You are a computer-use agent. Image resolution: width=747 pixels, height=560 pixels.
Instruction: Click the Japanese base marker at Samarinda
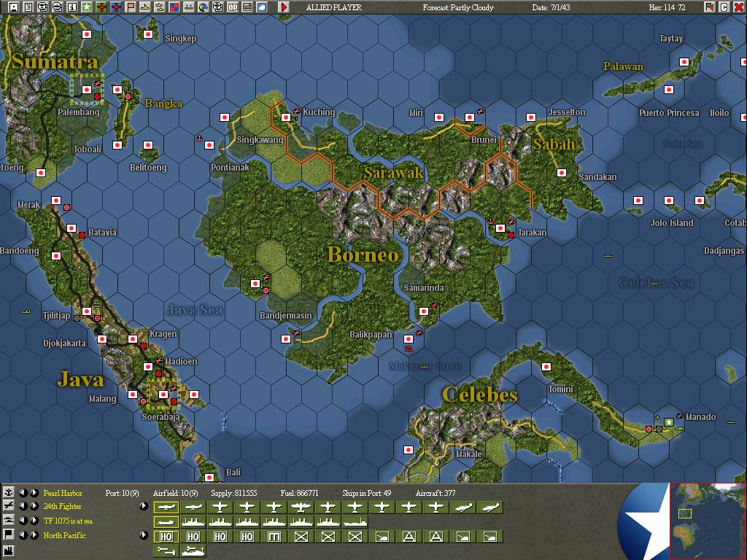[x=424, y=311]
